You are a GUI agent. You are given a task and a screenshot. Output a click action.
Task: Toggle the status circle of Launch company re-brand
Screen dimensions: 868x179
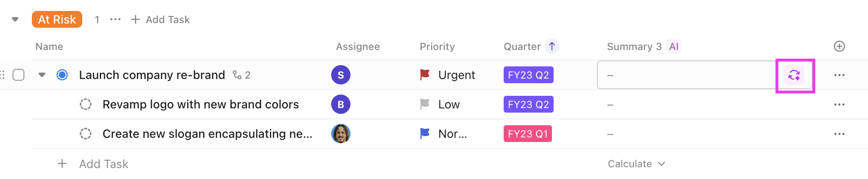(x=62, y=75)
